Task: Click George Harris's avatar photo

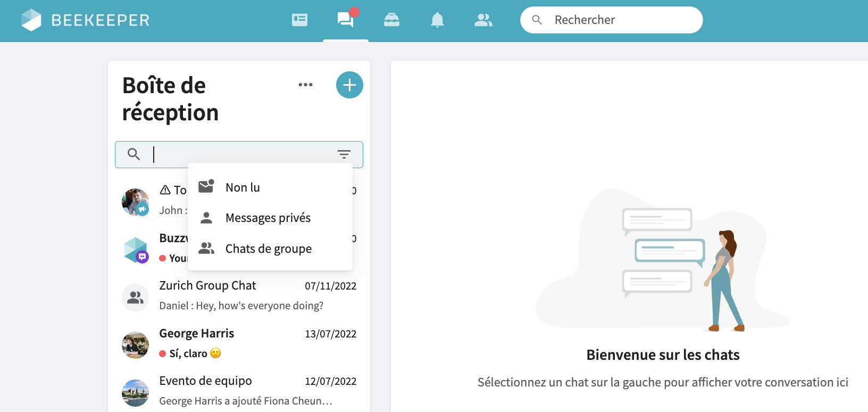Action: click(136, 345)
